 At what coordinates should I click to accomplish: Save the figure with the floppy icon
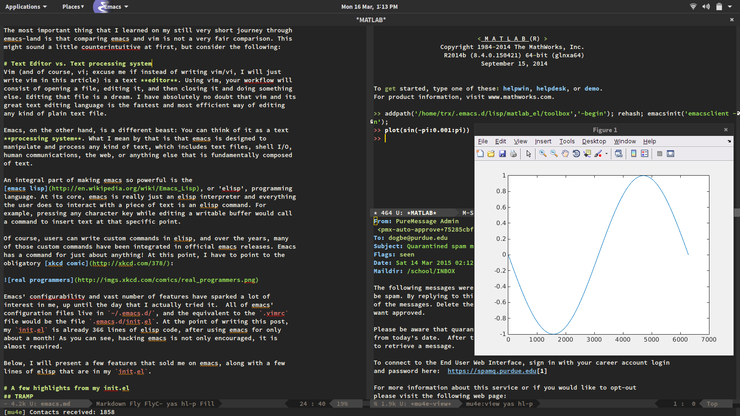pyautogui.click(x=502, y=154)
